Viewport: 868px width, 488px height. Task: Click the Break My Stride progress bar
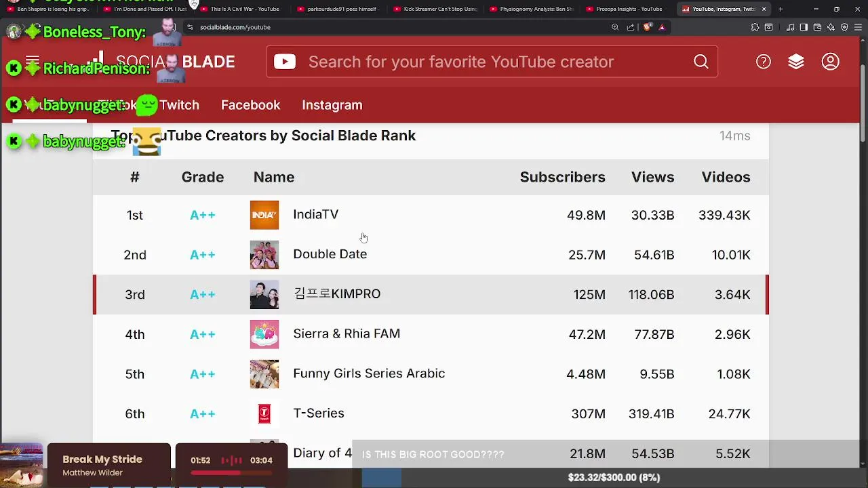click(231, 472)
